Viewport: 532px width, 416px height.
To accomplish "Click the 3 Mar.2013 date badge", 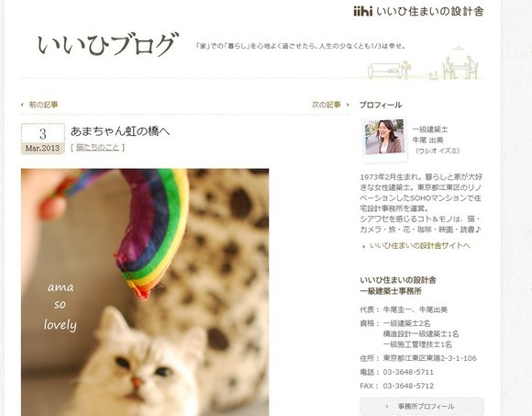I will [43, 139].
